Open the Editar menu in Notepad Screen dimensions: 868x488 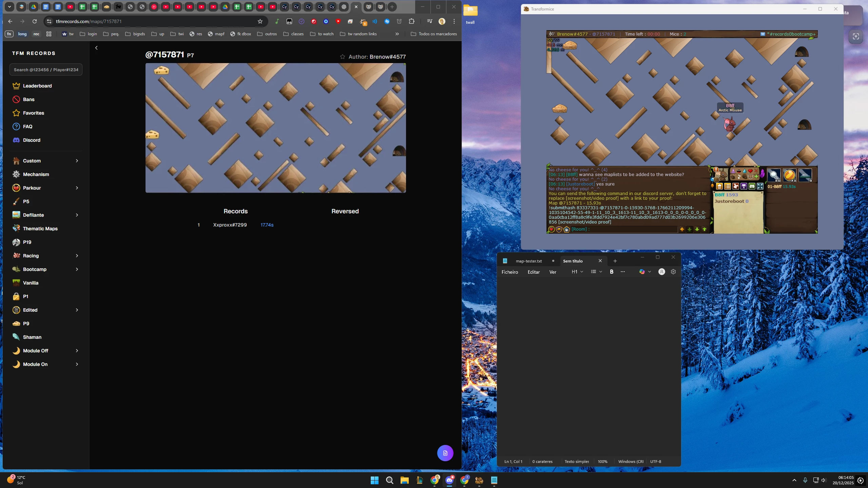coord(534,272)
